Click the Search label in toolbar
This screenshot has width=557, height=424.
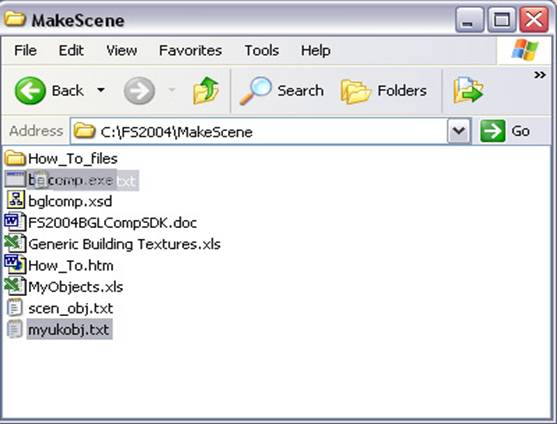tap(301, 91)
